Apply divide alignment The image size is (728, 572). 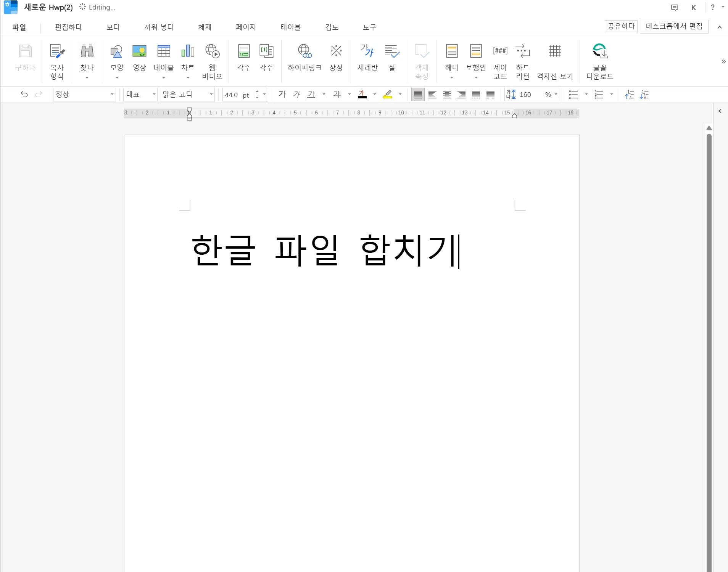(x=490, y=95)
